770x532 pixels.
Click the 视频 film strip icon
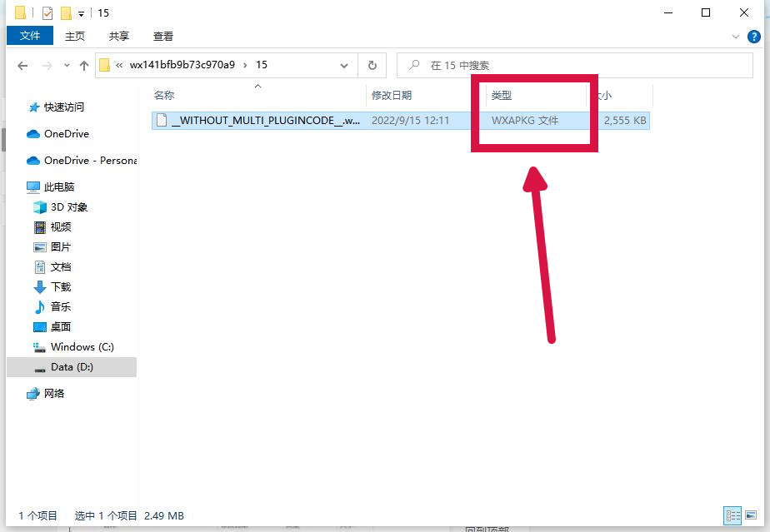coord(40,227)
